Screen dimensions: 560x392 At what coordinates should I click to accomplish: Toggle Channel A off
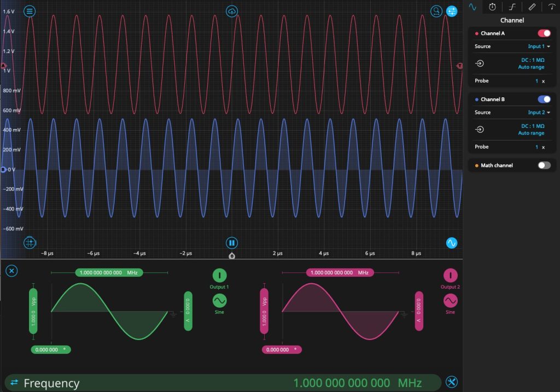[544, 33]
